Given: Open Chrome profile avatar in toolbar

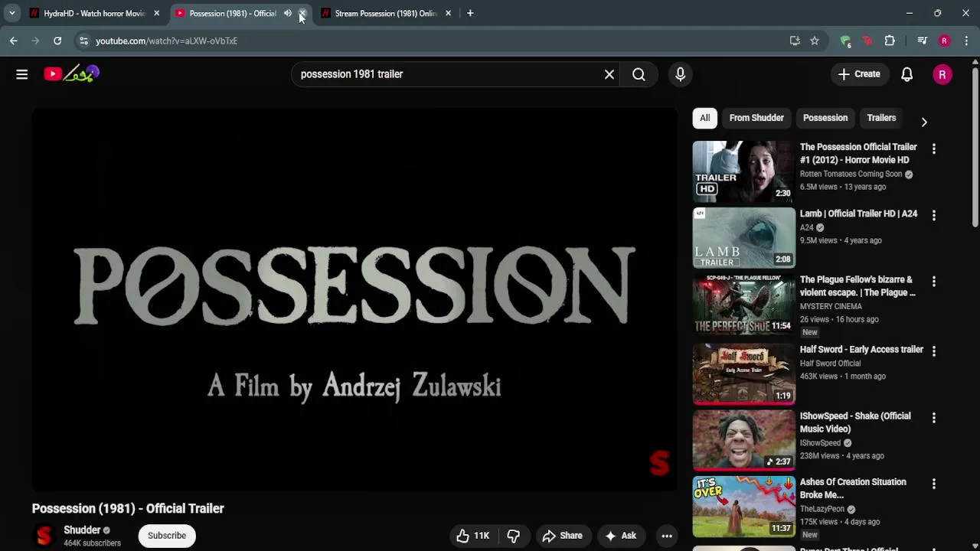Looking at the screenshot, I should [944, 41].
